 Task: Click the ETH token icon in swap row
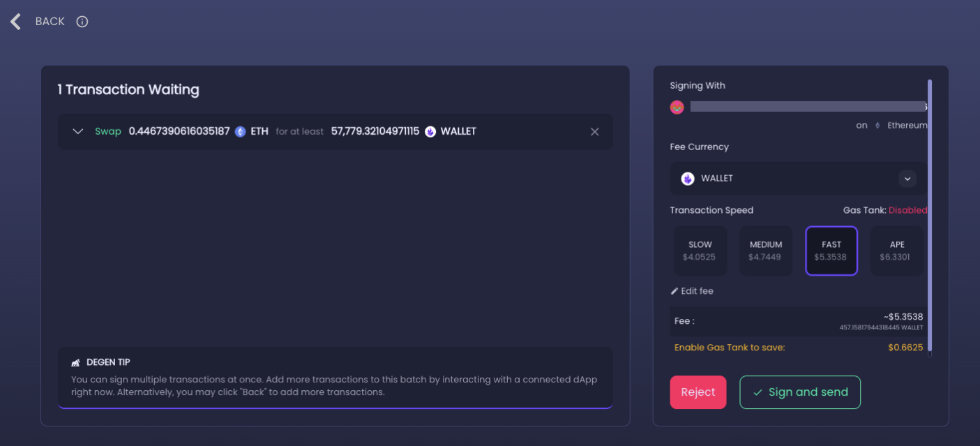tap(240, 131)
